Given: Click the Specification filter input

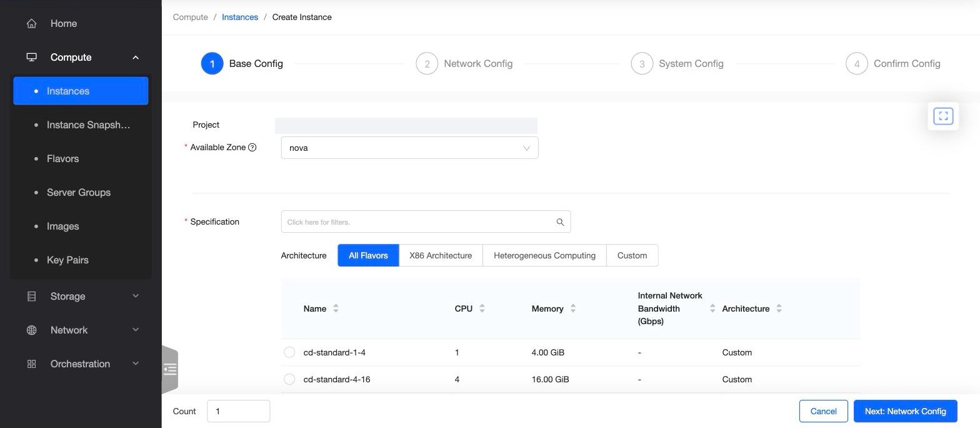Looking at the screenshot, I should tap(426, 222).
